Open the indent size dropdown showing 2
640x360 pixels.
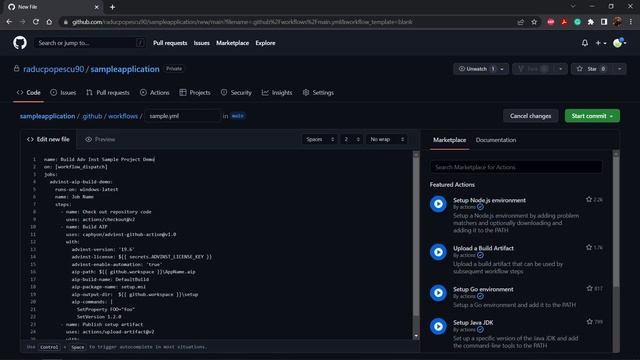tap(352, 140)
